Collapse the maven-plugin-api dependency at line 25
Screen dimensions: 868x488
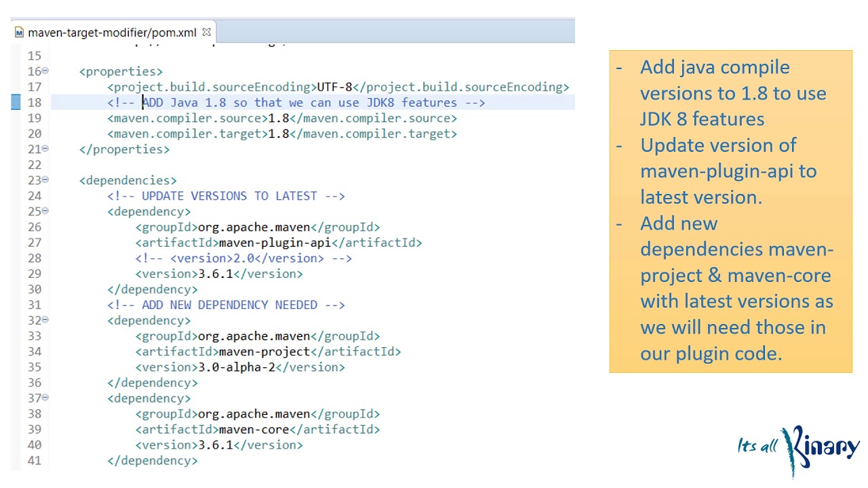[x=45, y=211]
